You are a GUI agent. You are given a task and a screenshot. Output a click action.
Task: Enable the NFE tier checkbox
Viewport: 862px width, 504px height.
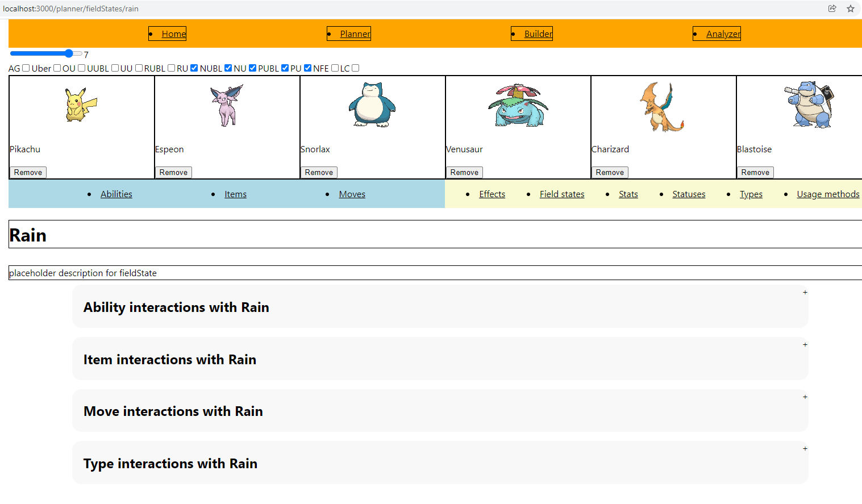click(335, 68)
